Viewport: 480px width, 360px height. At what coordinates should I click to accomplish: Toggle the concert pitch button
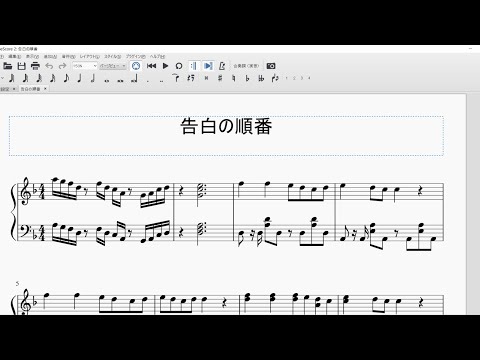[246, 66]
